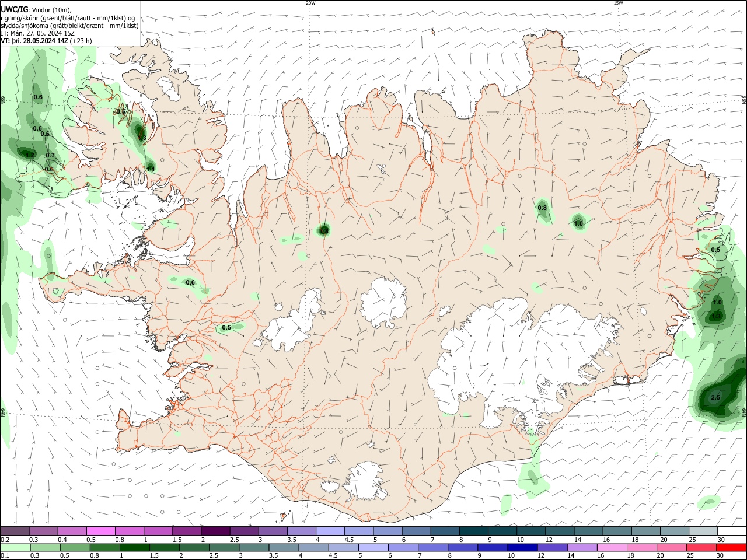This screenshot has width=747, height=560.
Task: Click the deep blue 10 swatch in the lower legend row
Action: (x=522, y=547)
